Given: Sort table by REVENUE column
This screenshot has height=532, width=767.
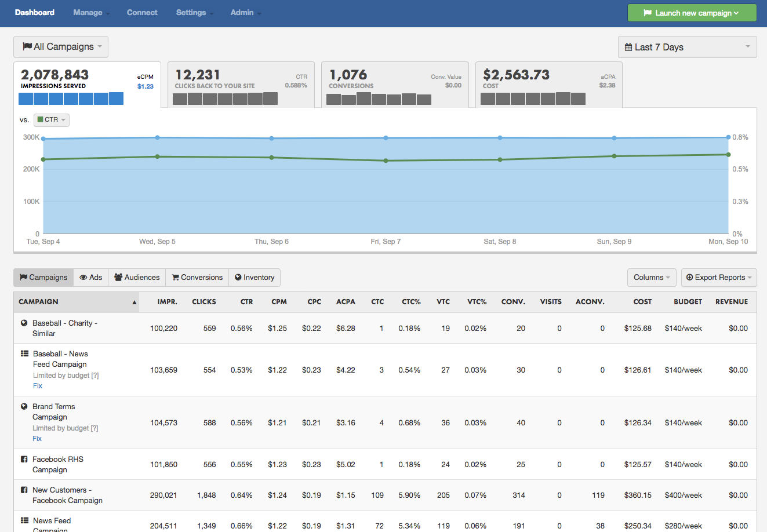Looking at the screenshot, I should pos(732,302).
